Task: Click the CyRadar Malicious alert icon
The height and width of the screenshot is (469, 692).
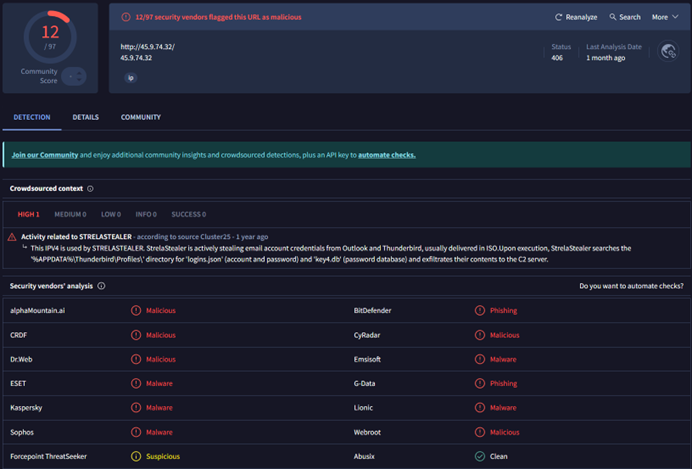Action: pyautogui.click(x=480, y=335)
